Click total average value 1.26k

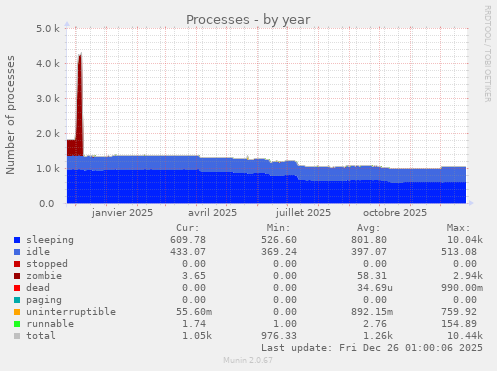378,336
